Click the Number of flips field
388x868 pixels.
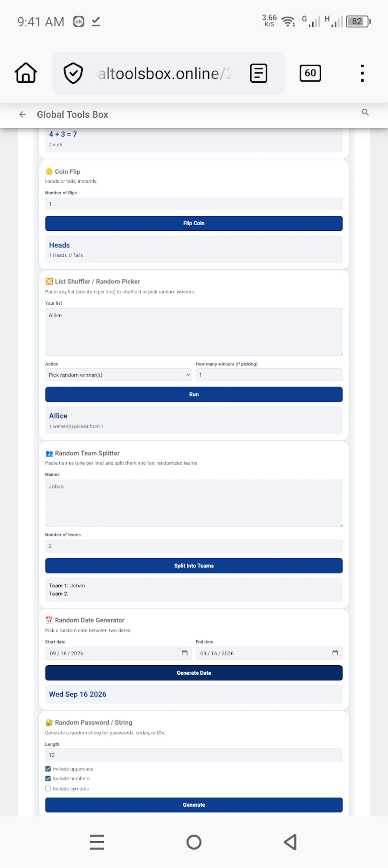(x=194, y=204)
